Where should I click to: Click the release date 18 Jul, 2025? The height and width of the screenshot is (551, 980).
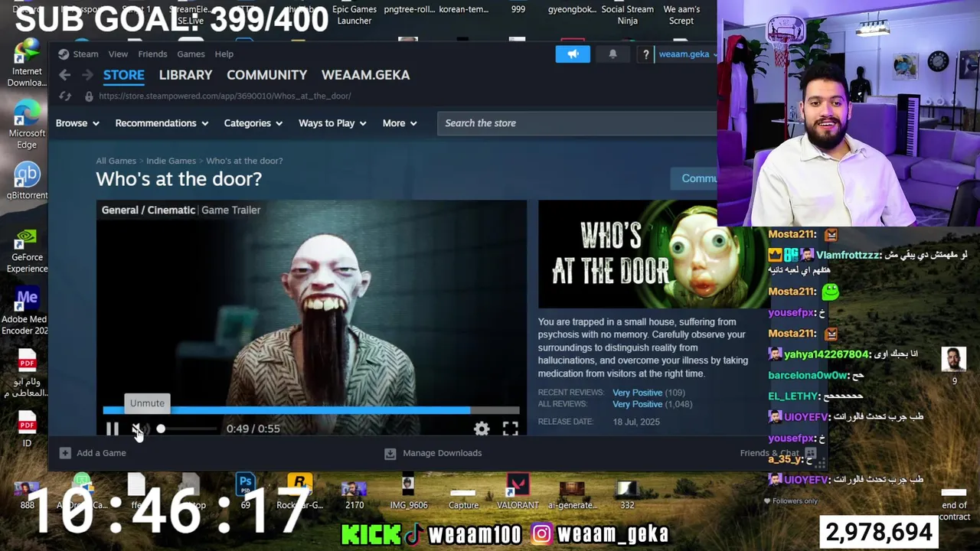click(635, 422)
